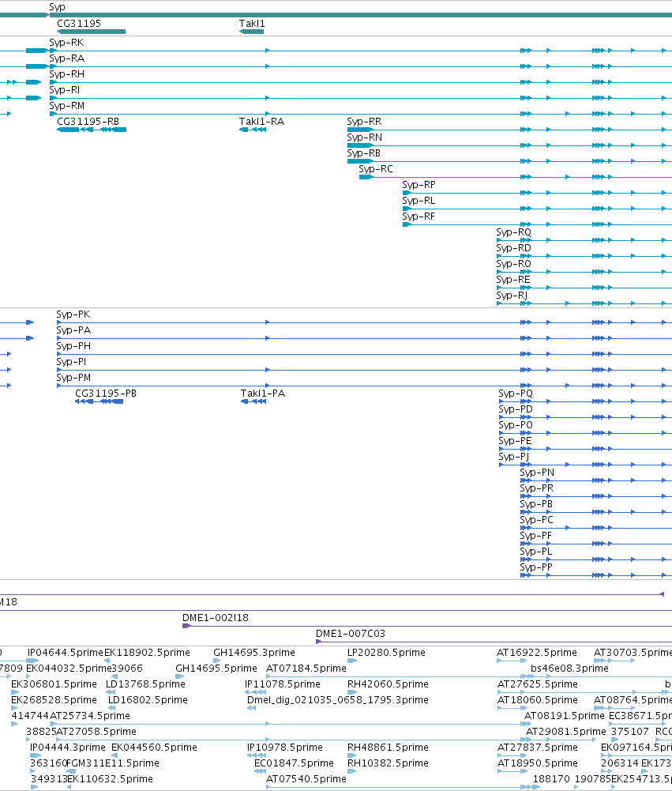Click the DME1-007C03 clone label
Screen dimensions: 672x791
tap(351, 634)
